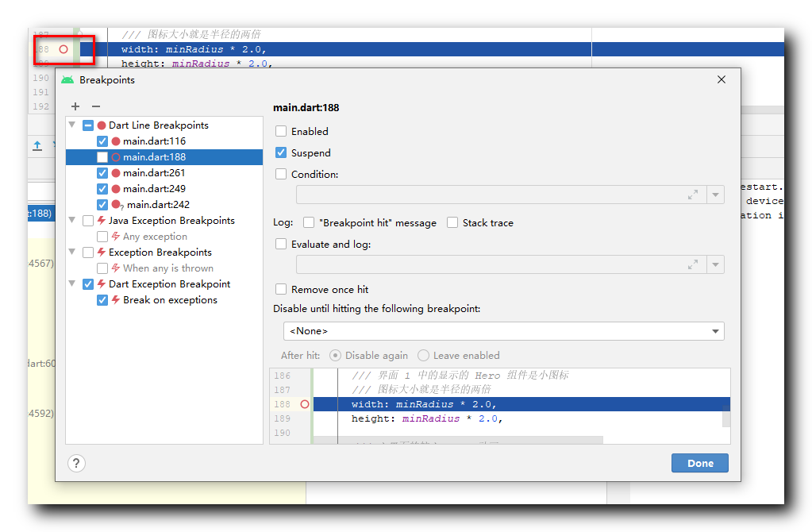Click the upload arrow icon behind dialog
The height and width of the screenshot is (532, 812).
[x=37, y=146]
